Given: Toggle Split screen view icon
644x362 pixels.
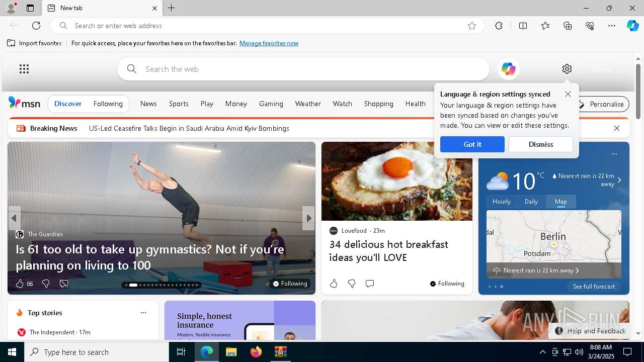Looking at the screenshot, I should (523, 26).
